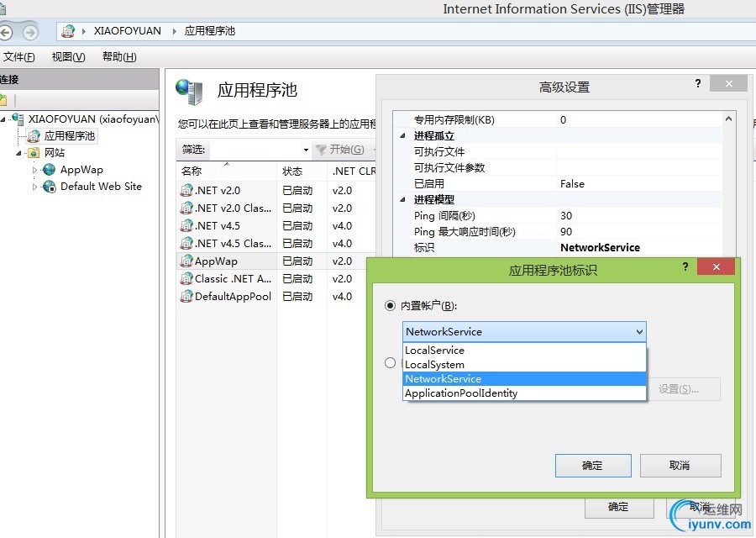Collapse the XIAOFOYUAN server tree node
The height and width of the screenshot is (538, 756).
(x=3, y=119)
